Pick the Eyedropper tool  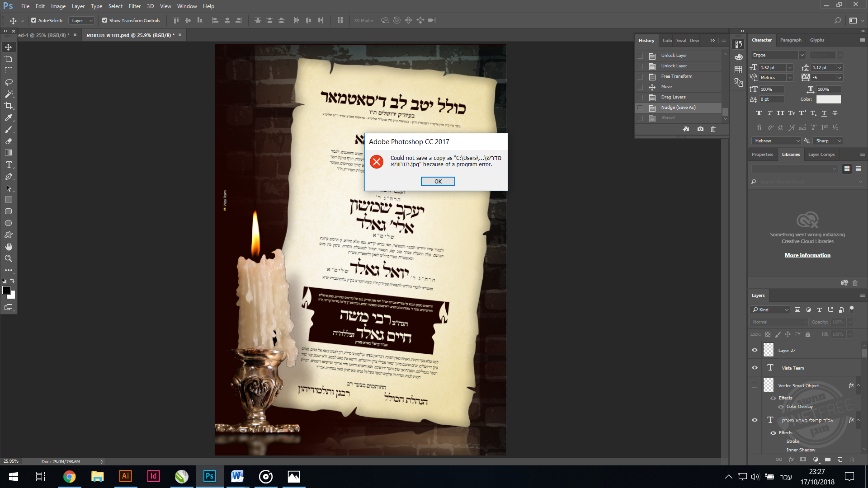click(9, 117)
